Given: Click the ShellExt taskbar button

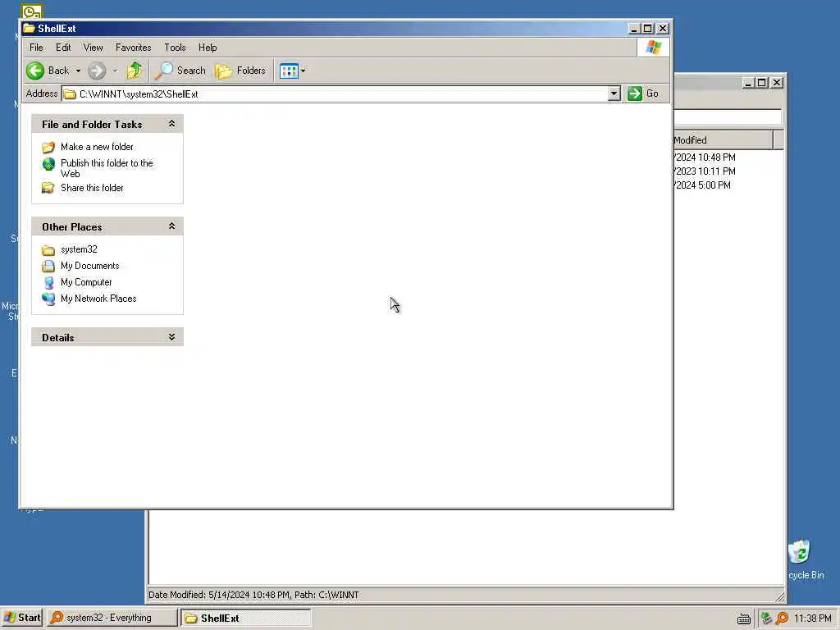Looking at the screenshot, I should (245, 618).
